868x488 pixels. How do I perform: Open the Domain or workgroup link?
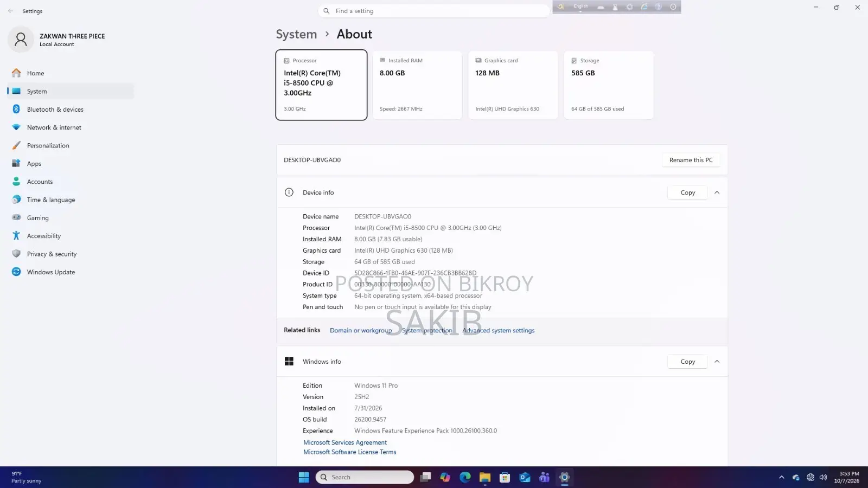point(361,330)
